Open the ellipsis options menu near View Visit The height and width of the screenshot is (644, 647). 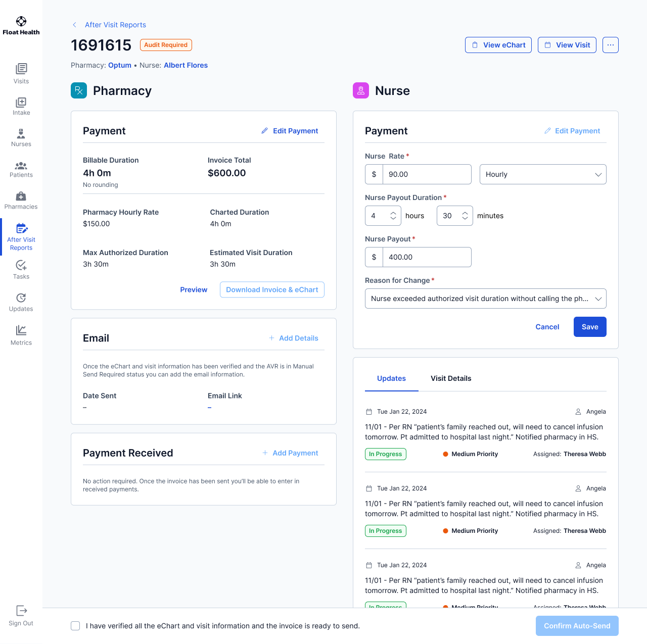(x=610, y=45)
